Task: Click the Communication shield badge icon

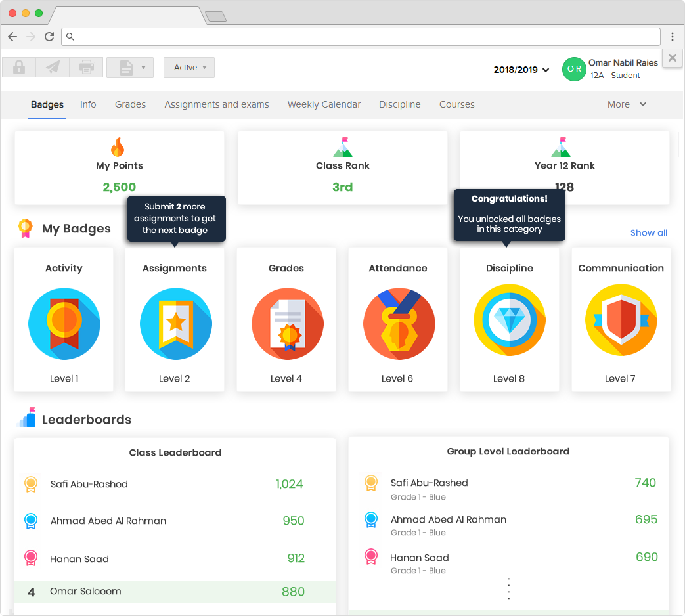Action: [x=621, y=320]
